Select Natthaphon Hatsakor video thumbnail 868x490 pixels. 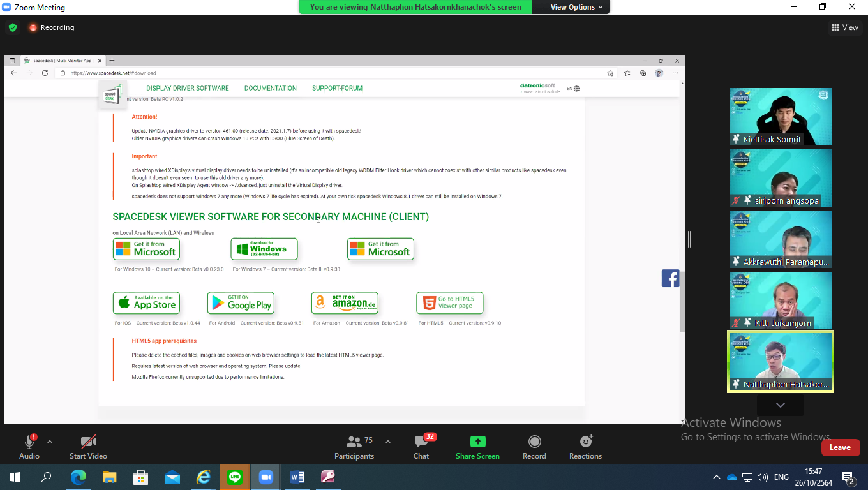(781, 362)
